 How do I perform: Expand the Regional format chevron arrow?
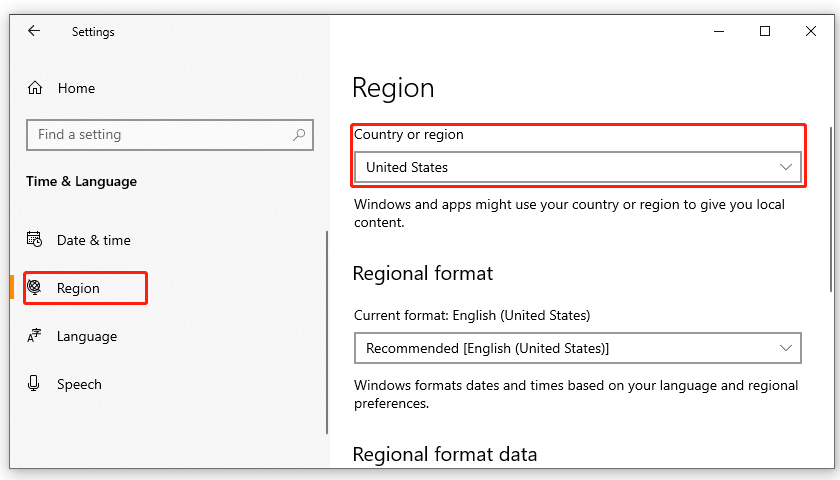coord(786,348)
